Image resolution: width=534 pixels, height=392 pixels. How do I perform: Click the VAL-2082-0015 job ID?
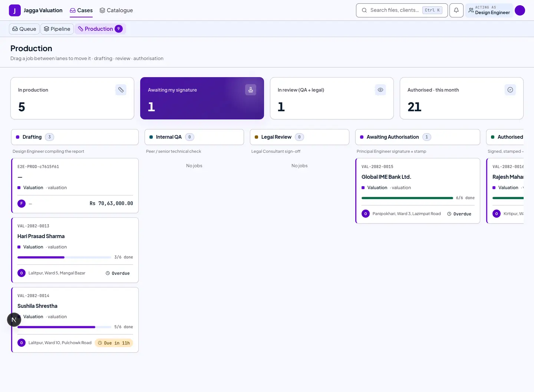point(378,167)
